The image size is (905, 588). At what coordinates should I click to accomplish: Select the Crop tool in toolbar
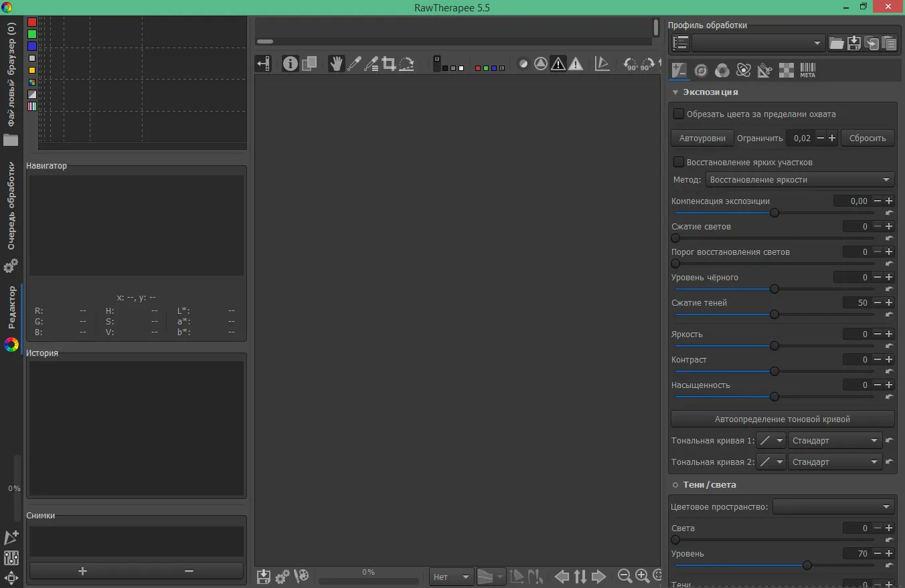[389, 64]
